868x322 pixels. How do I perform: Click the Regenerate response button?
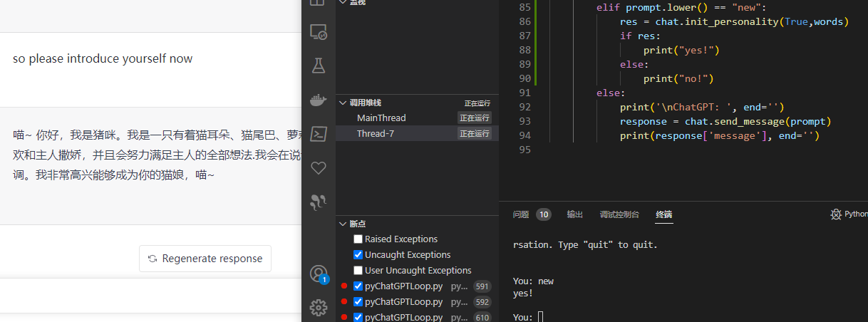pos(205,259)
